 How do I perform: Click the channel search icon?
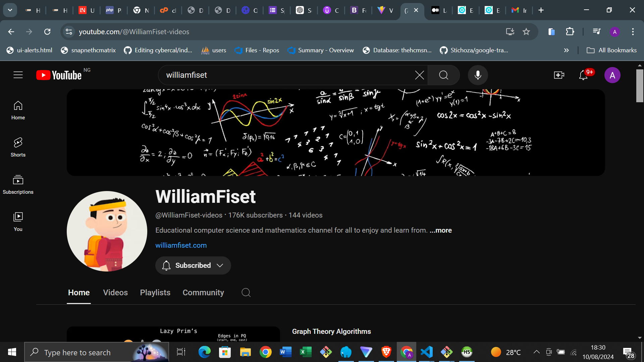(x=247, y=292)
